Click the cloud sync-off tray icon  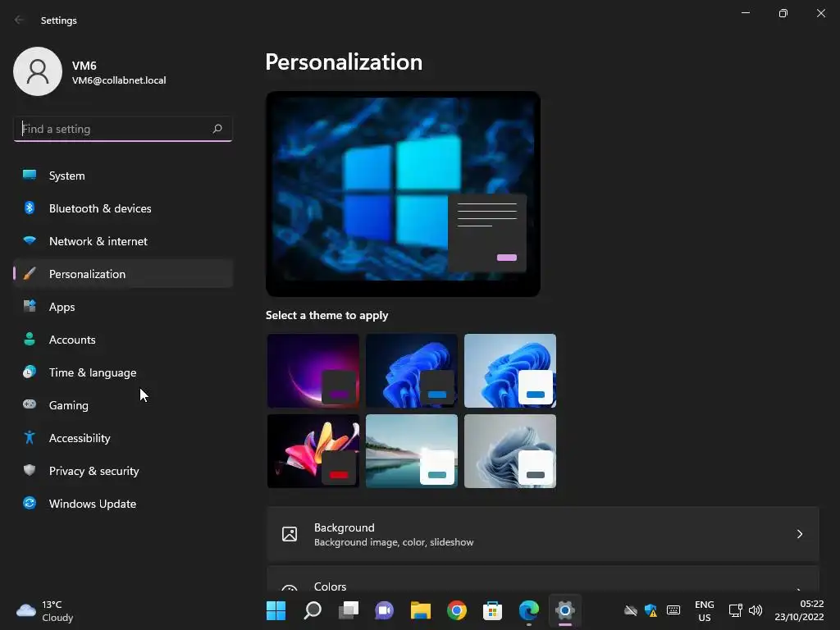click(x=631, y=610)
